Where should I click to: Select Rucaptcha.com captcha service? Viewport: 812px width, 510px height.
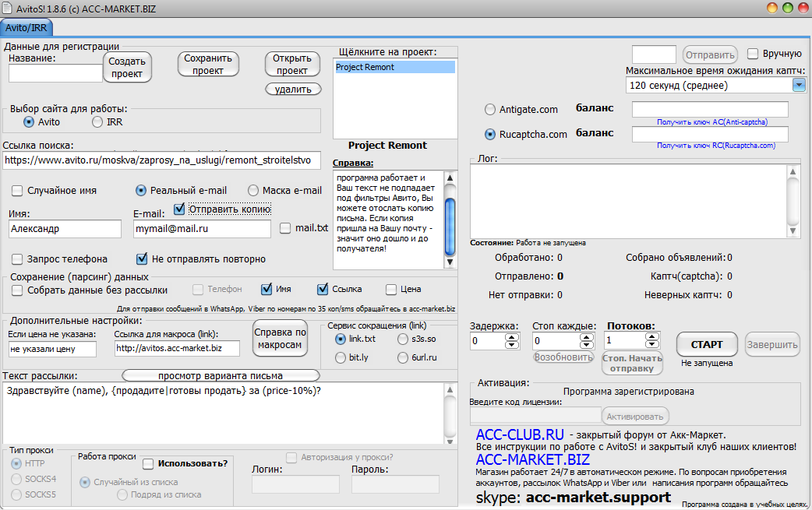tap(490, 135)
